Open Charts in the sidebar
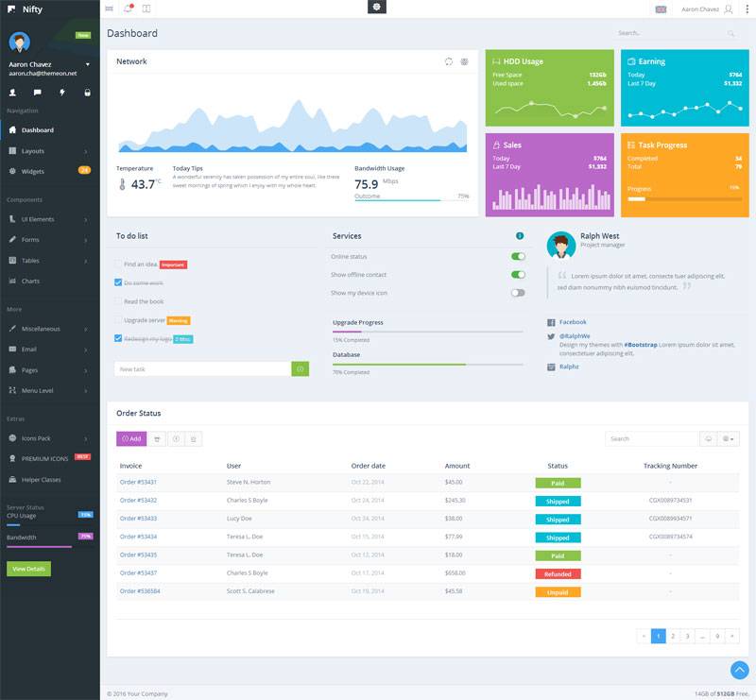The height and width of the screenshot is (700, 756). [31, 282]
